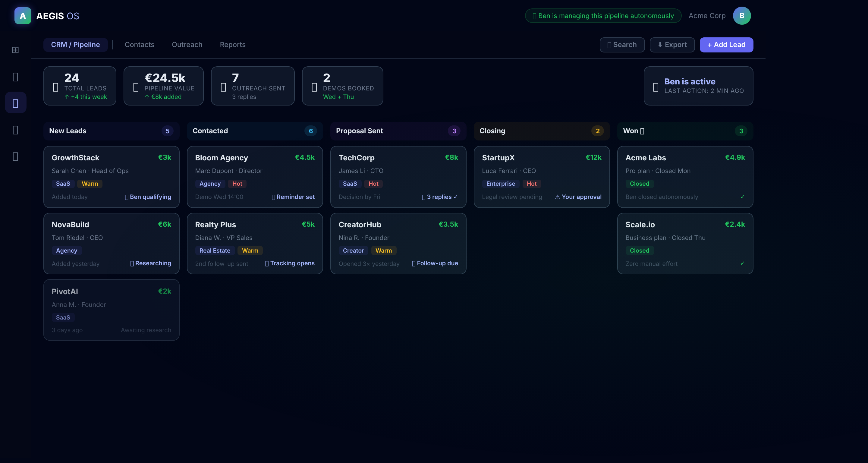Screen dimensions: 868x463
Task: Switch to the Contacts tab
Action: point(139,45)
